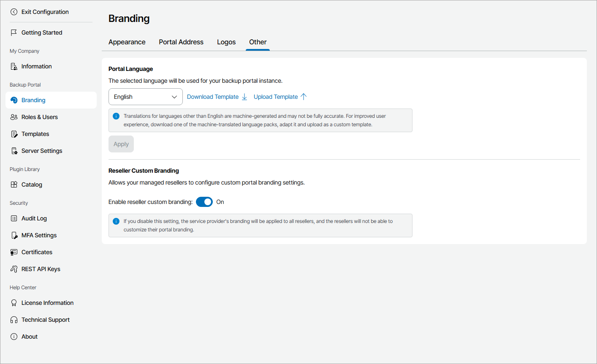Open the Logos tab
Viewport: 597px width, 364px height.
[226, 42]
